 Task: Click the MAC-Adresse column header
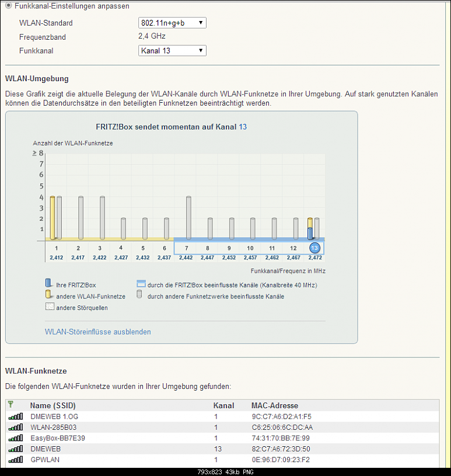pos(274,405)
